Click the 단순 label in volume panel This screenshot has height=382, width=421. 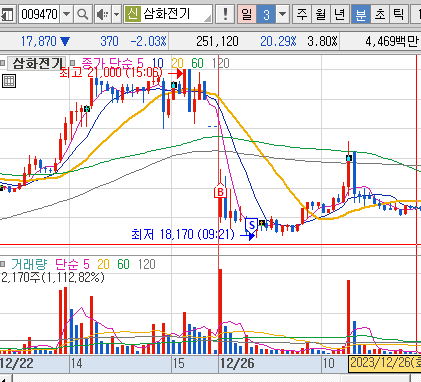point(67,264)
